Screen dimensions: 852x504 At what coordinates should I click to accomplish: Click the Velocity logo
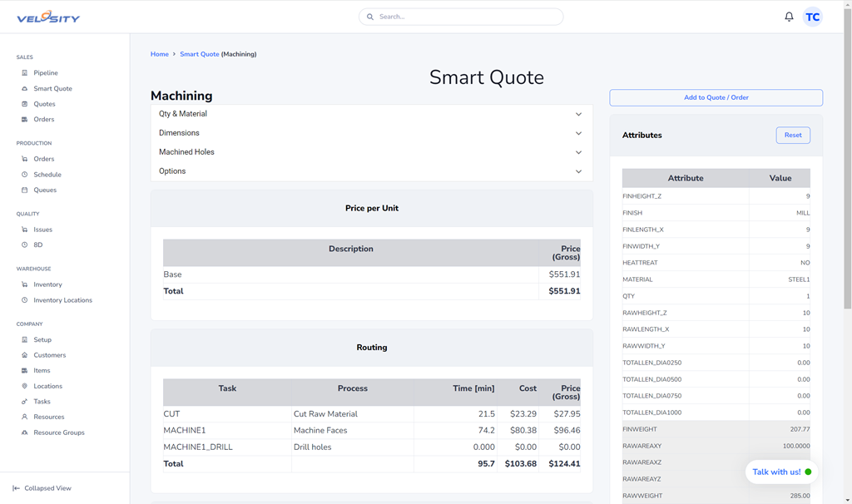pyautogui.click(x=48, y=17)
